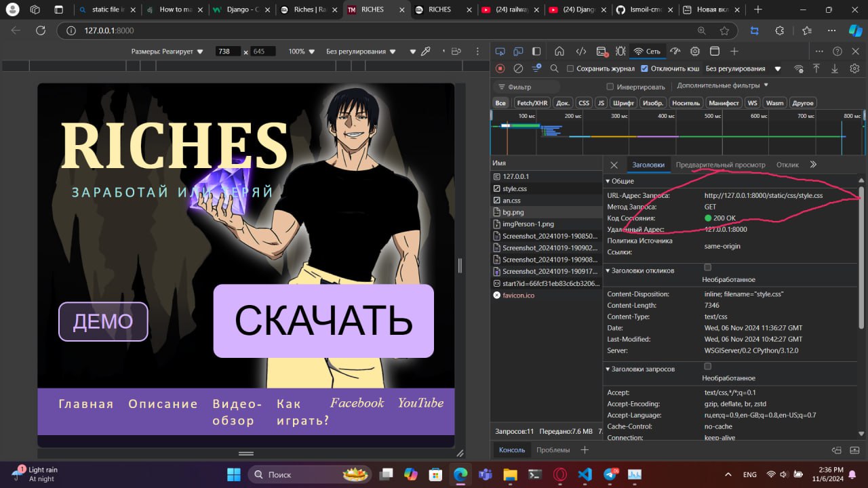This screenshot has height=488, width=868.
Task: Select the CSS filter type
Action: (x=583, y=103)
